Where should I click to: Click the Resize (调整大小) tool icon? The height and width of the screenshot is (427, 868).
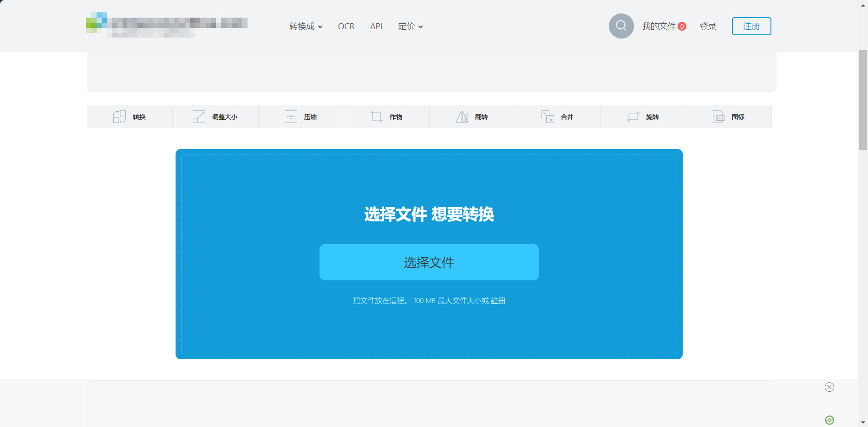coord(199,116)
